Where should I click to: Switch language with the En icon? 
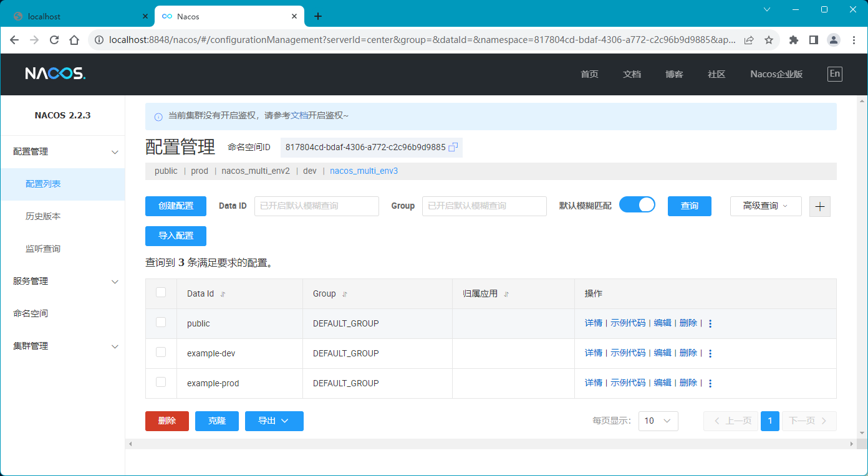pyautogui.click(x=834, y=74)
